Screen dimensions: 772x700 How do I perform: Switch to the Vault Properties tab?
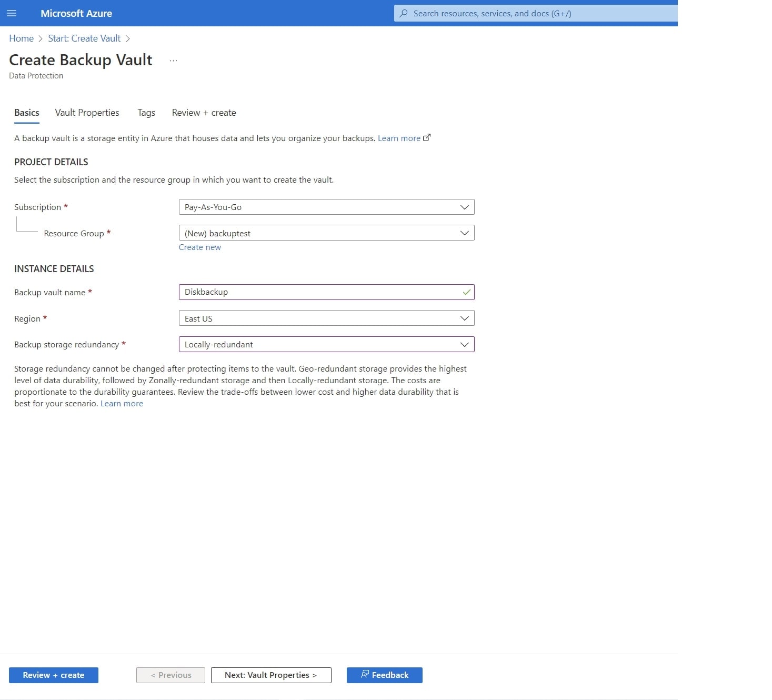tap(87, 113)
